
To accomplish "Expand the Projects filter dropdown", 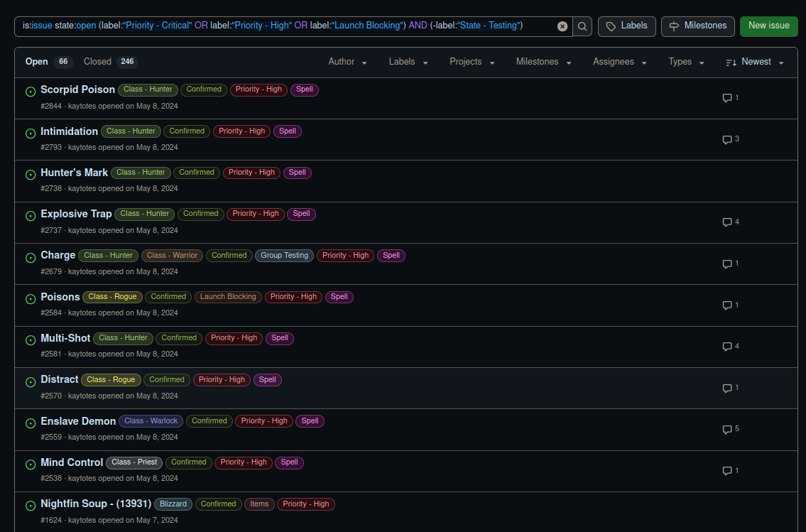I will 472,62.
